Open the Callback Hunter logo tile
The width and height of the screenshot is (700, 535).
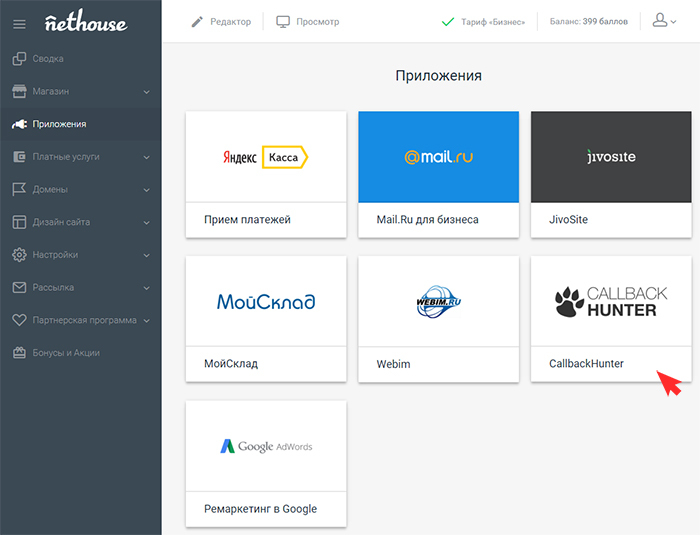point(611,301)
